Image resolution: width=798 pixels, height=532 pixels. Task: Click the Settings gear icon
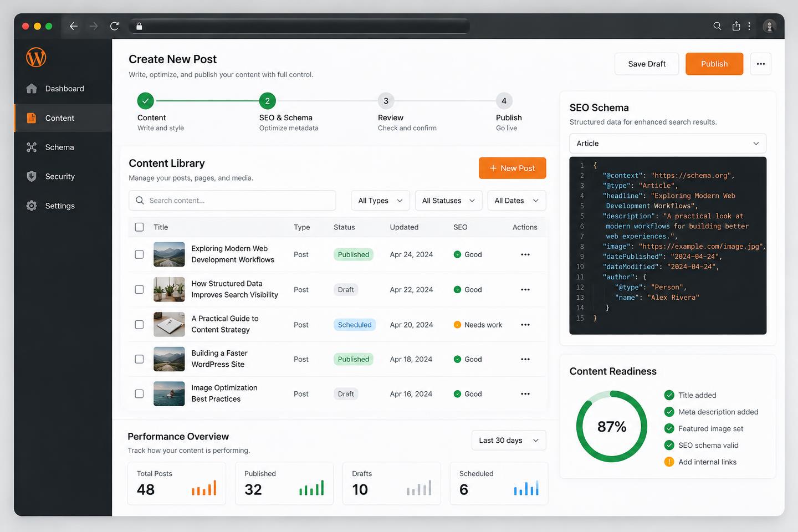click(x=32, y=206)
